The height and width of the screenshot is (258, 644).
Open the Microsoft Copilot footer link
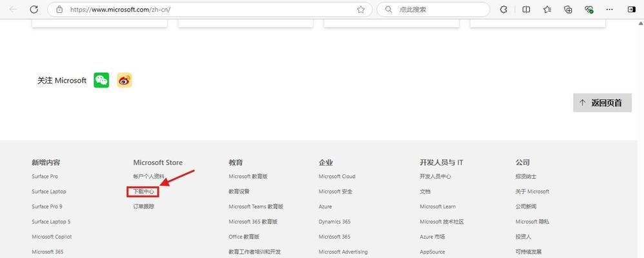click(x=52, y=237)
